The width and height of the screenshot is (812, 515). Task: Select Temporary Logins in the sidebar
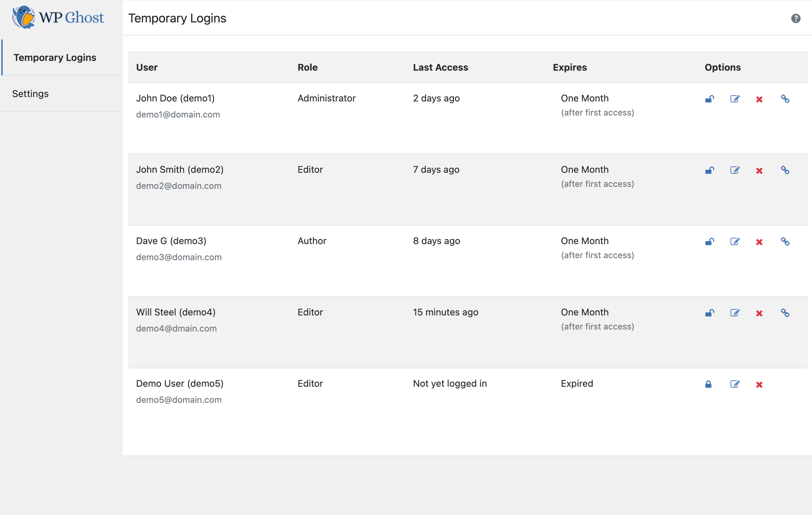55,58
